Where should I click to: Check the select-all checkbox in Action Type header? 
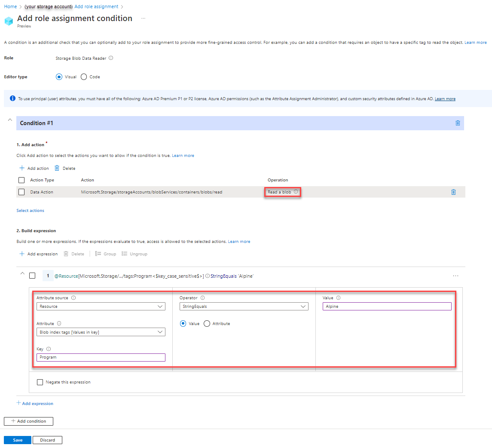click(x=21, y=180)
